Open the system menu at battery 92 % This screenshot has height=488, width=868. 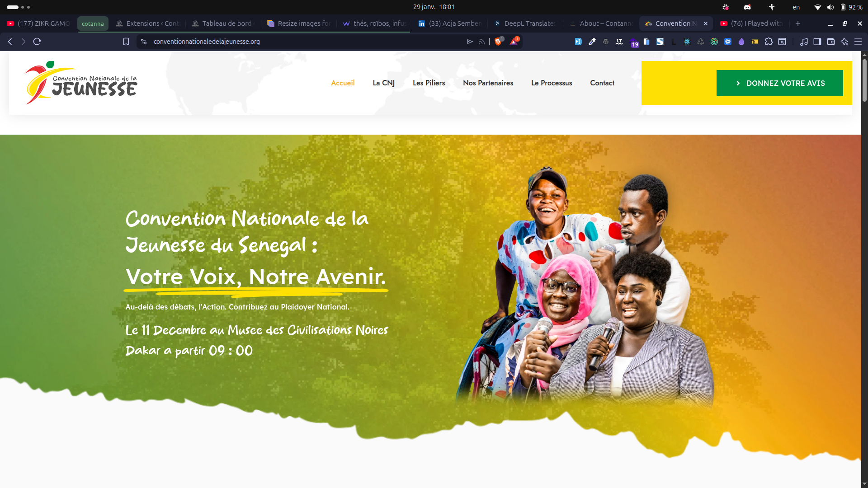tap(851, 7)
